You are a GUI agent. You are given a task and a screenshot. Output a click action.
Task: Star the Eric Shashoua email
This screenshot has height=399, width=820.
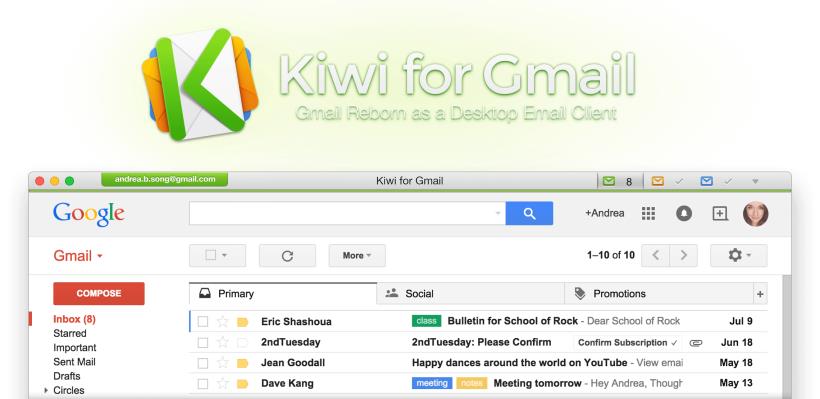[x=222, y=322]
